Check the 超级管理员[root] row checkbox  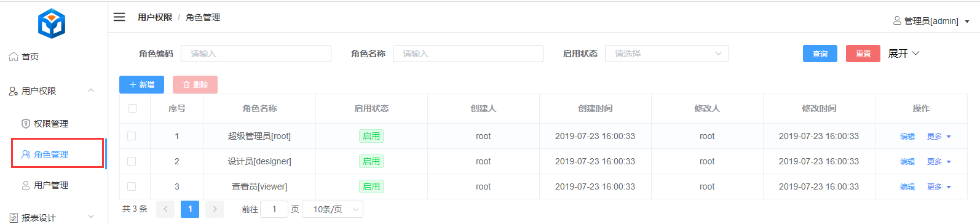pyautogui.click(x=132, y=136)
